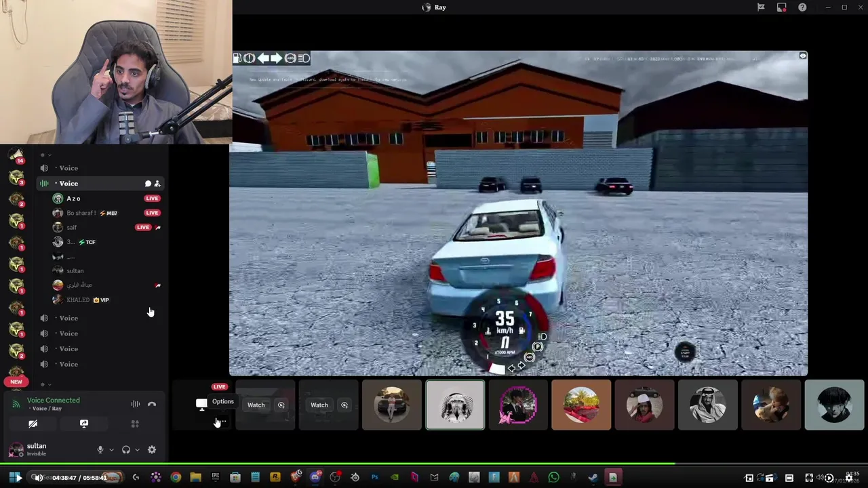Image resolution: width=868 pixels, height=488 pixels.
Task: Click the picture-in-picture pop-out player icon
Action: coord(749,478)
